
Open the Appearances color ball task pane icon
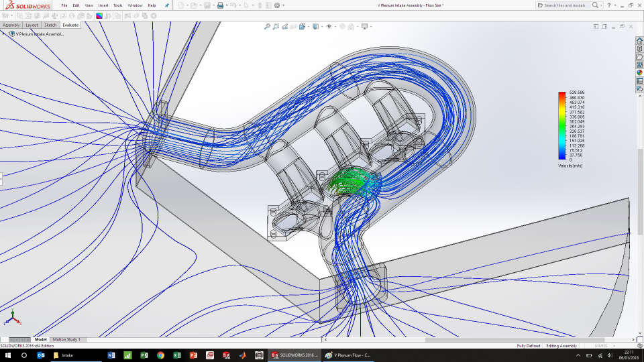click(639, 72)
